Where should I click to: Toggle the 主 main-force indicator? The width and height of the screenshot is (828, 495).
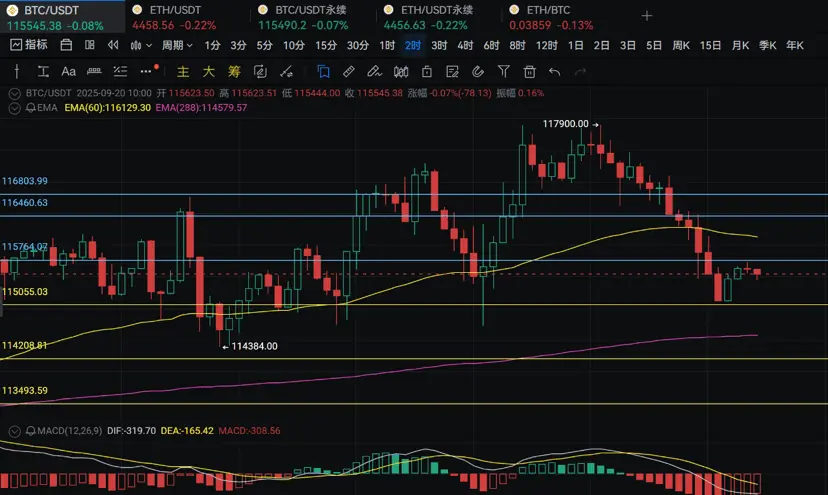(x=183, y=71)
